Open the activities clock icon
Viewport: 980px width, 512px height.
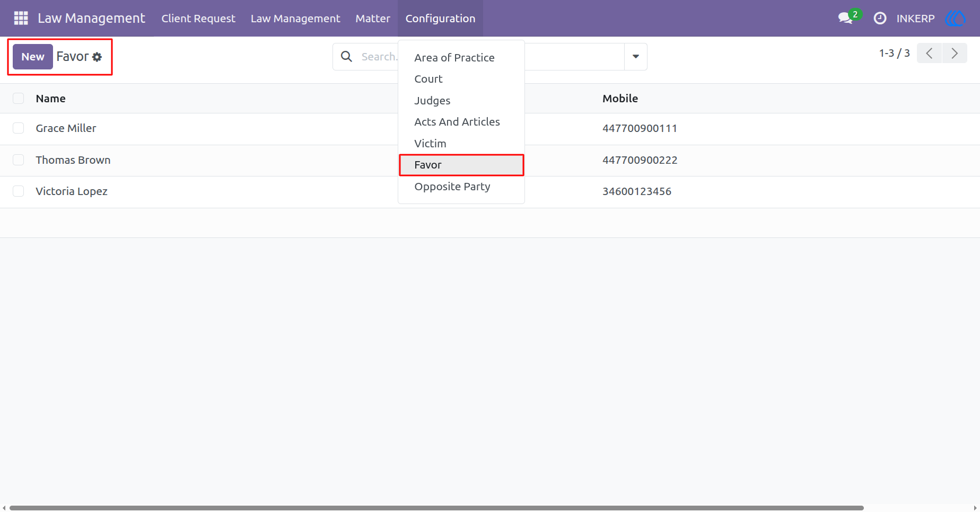(880, 18)
